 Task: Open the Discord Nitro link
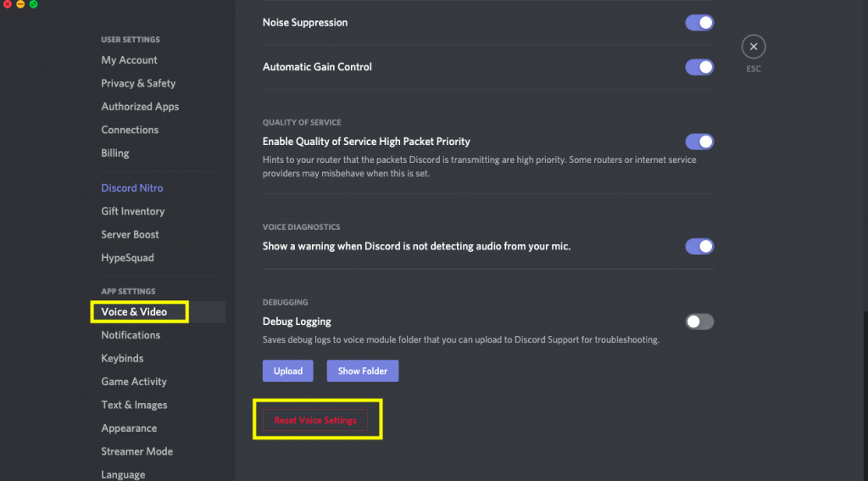click(x=132, y=188)
